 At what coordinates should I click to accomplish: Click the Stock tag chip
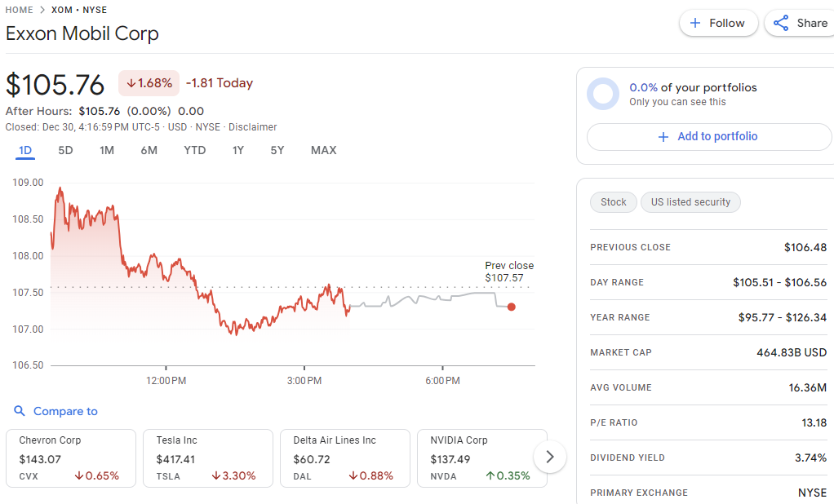coord(614,202)
